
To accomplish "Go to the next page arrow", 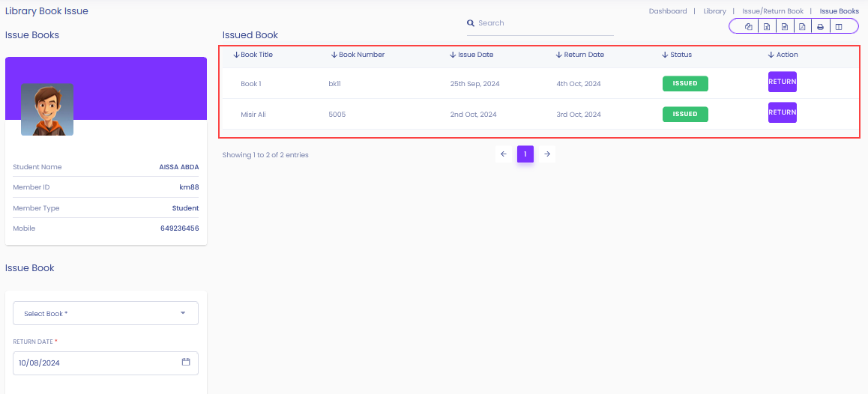I will point(547,154).
